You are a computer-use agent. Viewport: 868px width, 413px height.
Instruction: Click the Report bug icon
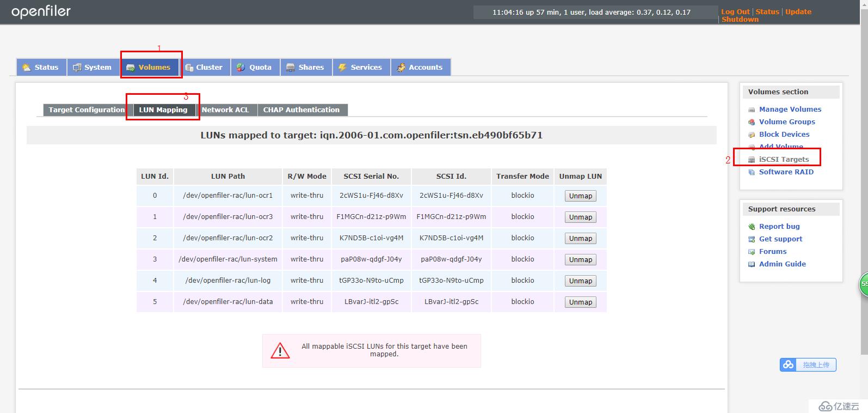coord(752,227)
